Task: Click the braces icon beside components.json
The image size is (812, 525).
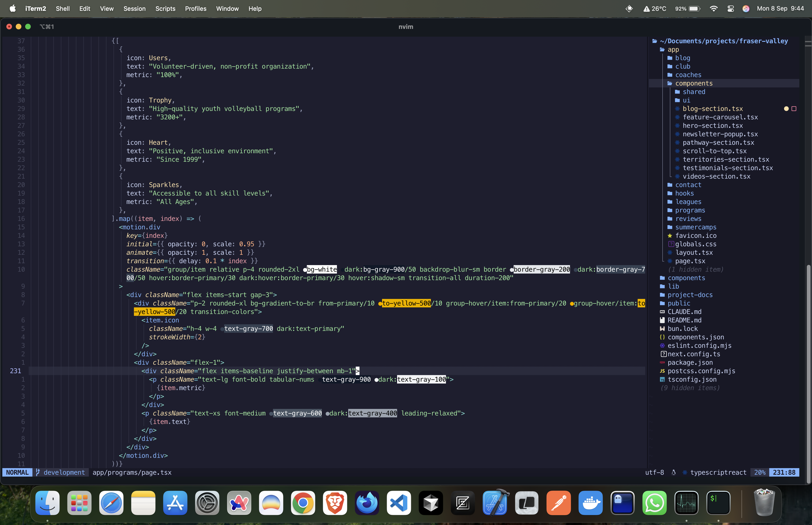Action: coord(662,337)
